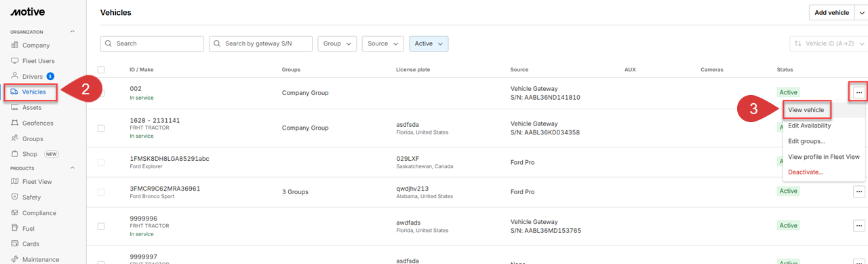The image size is (868, 264).
Task: Focus the Search vehicles field
Action: (152, 43)
